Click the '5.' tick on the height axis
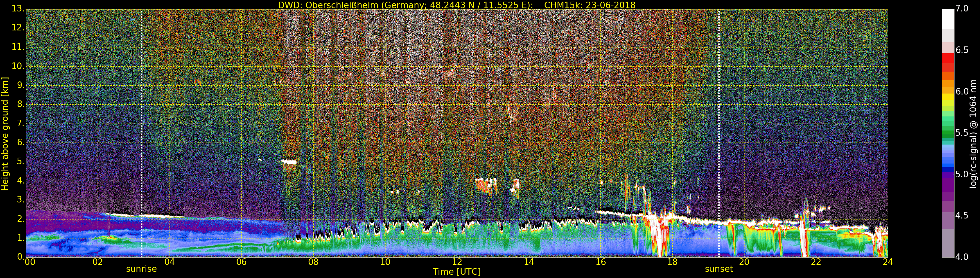 [21, 162]
